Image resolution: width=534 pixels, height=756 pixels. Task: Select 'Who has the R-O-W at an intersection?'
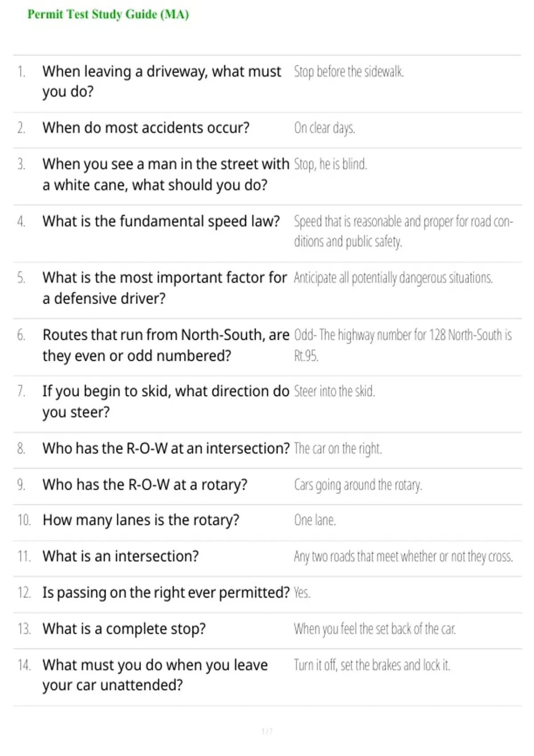click(166, 448)
